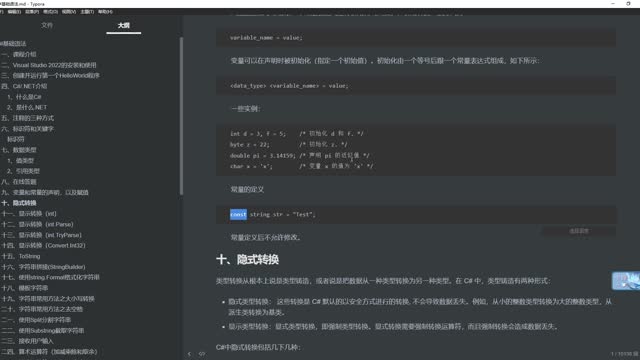Open outline entry about first HelloWorld program
This screenshot has width=640, height=360.
51,76
